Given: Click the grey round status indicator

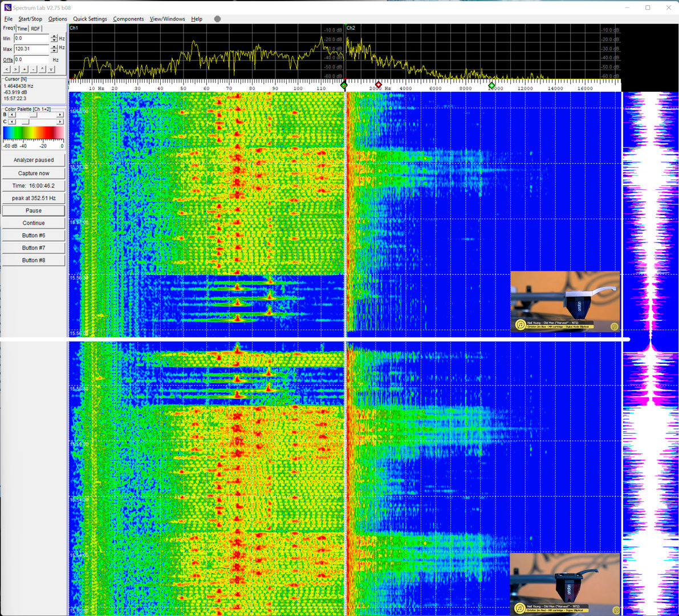Looking at the screenshot, I should click(x=217, y=19).
